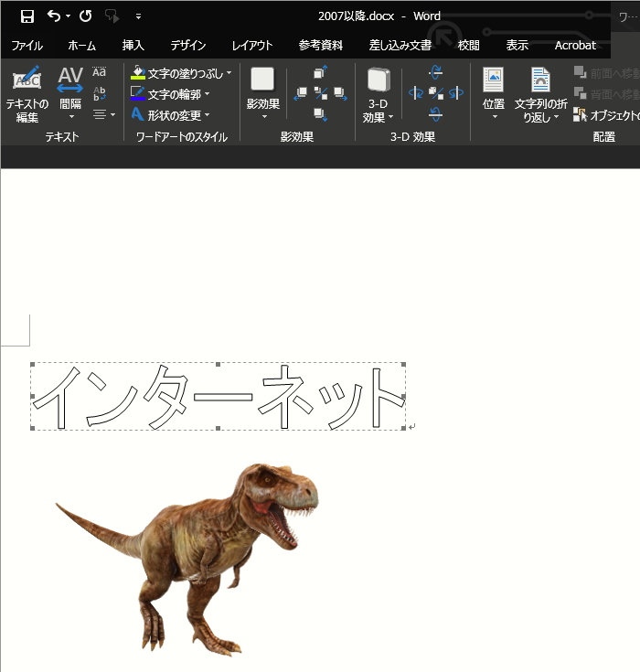This screenshot has height=672, width=640.
Task: Switch to the 差し込み文書 tab
Action: pyautogui.click(x=400, y=46)
